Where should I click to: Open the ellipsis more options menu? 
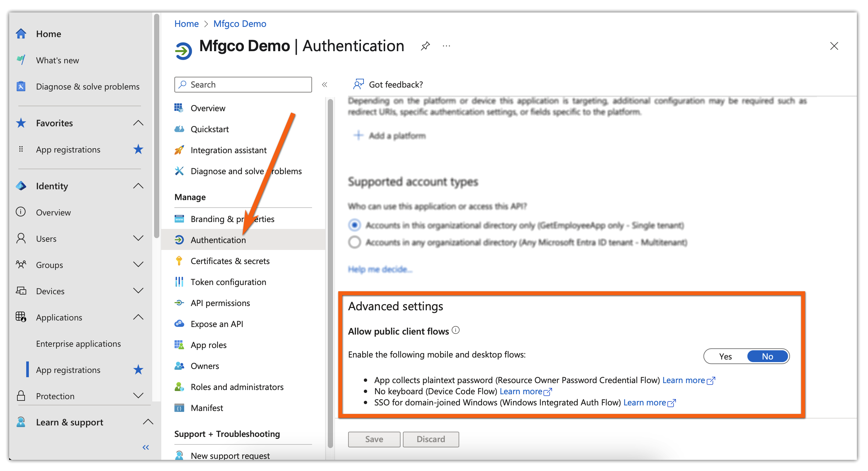[x=446, y=46]
